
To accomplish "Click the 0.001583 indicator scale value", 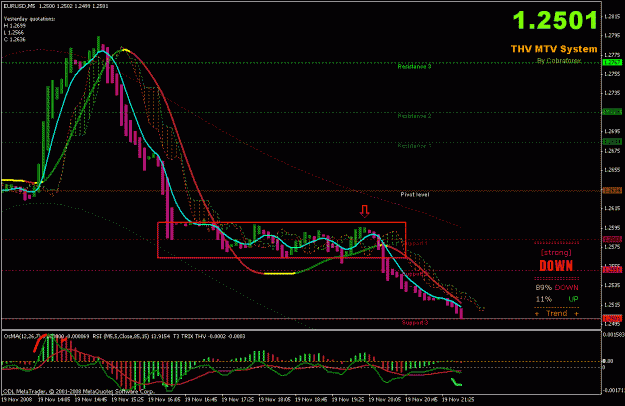I will point(614,335).
